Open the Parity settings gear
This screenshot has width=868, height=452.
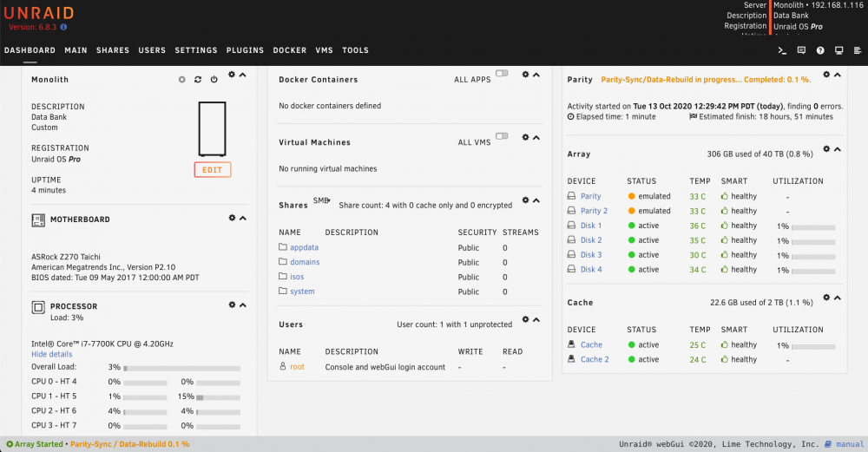pos(826,75)
